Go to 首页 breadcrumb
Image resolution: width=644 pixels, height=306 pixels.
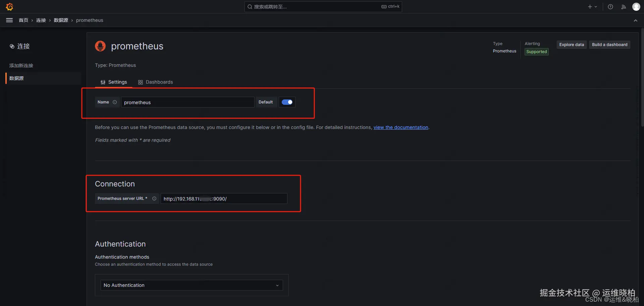pyautogui.click(x=23, y=20)
